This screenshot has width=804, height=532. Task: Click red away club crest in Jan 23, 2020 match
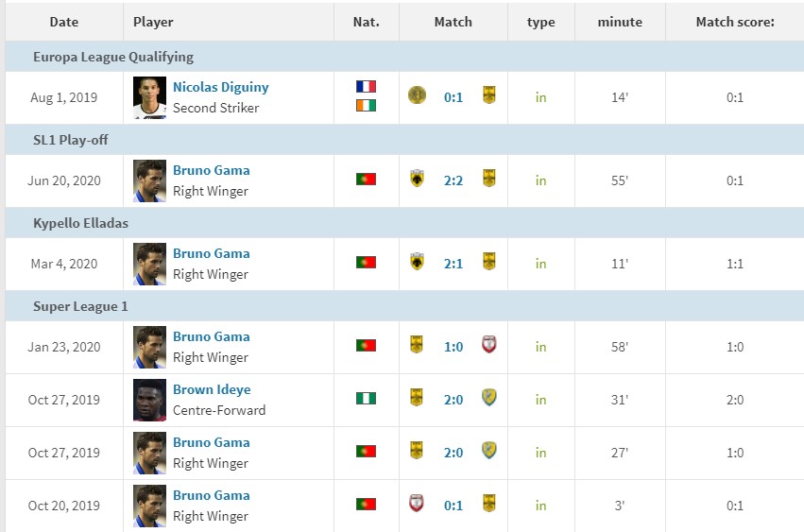(x=489, y=344)
